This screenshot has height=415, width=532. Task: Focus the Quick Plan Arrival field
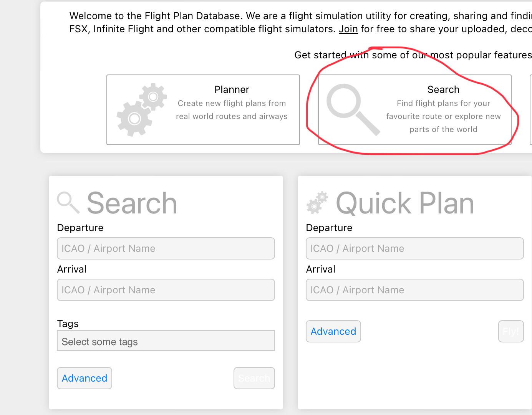(414, 290)
